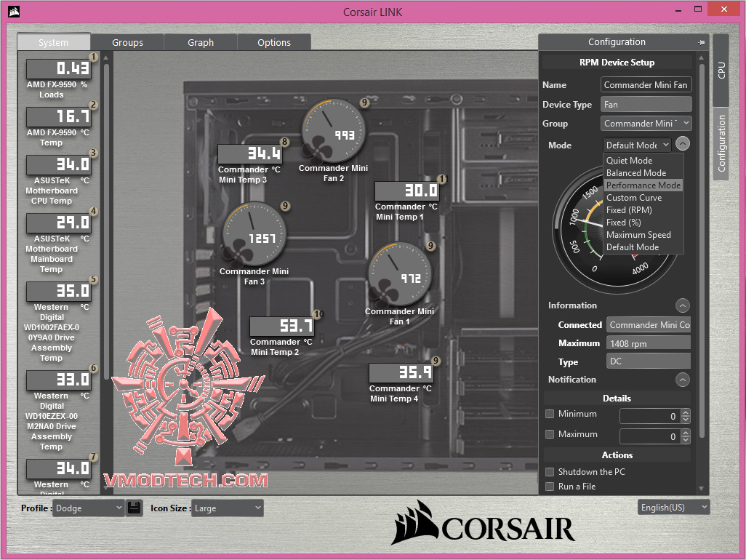Open the English(US) language dropdown
Viewport: 746px width, 560px height.
pos(673,507)
